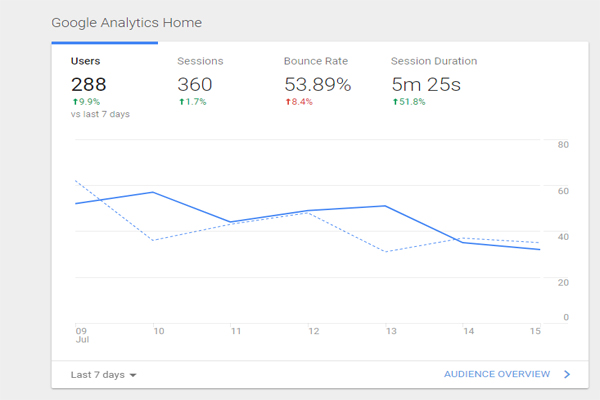Click the 80 y-axis label
Viewport: 600px width, 400px height.
click(563, 145)
